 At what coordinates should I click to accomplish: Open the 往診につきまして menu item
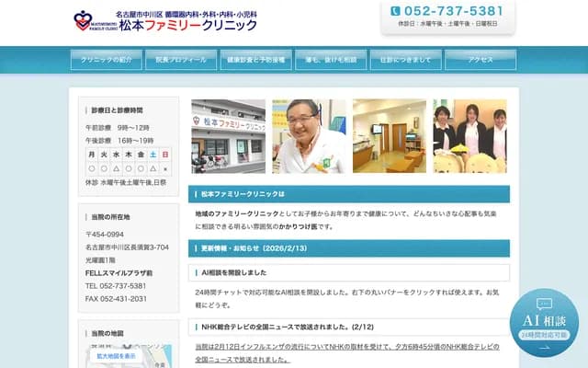click(x=406, y=60)
